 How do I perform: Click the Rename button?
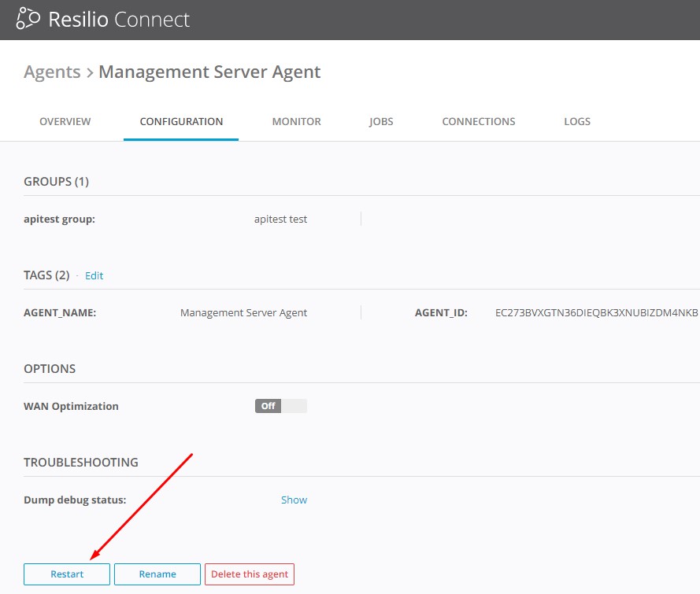point(157,574)
